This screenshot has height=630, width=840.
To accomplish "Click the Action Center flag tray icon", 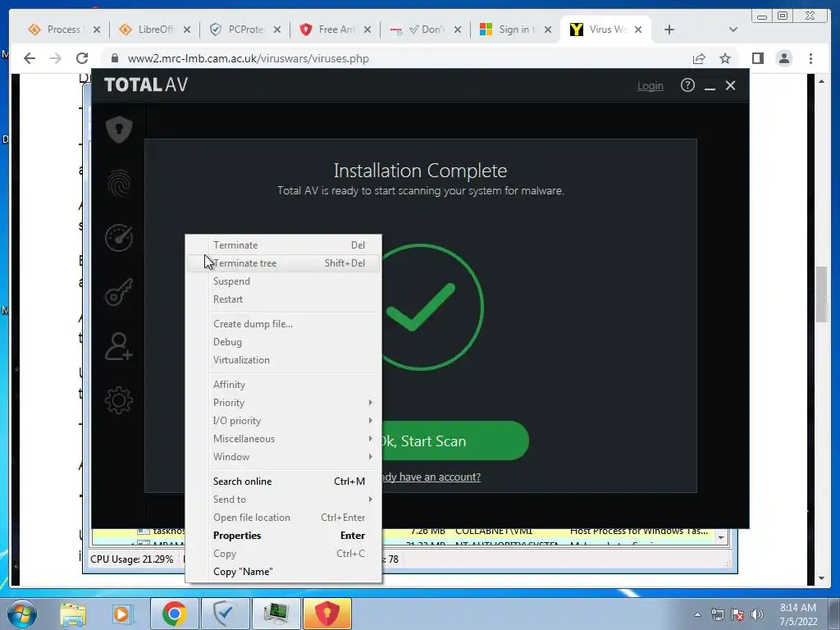I will click(x=737, y=614).
